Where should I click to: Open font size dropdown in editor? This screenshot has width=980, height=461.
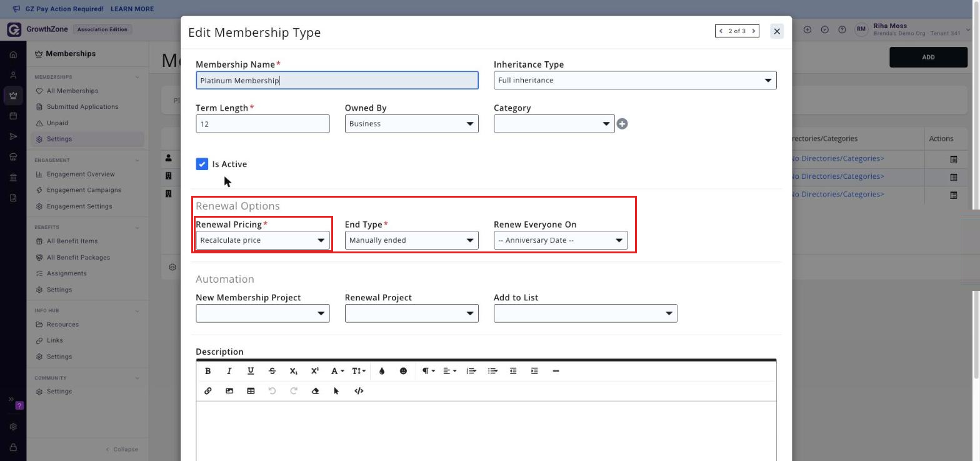click(358, 371)
